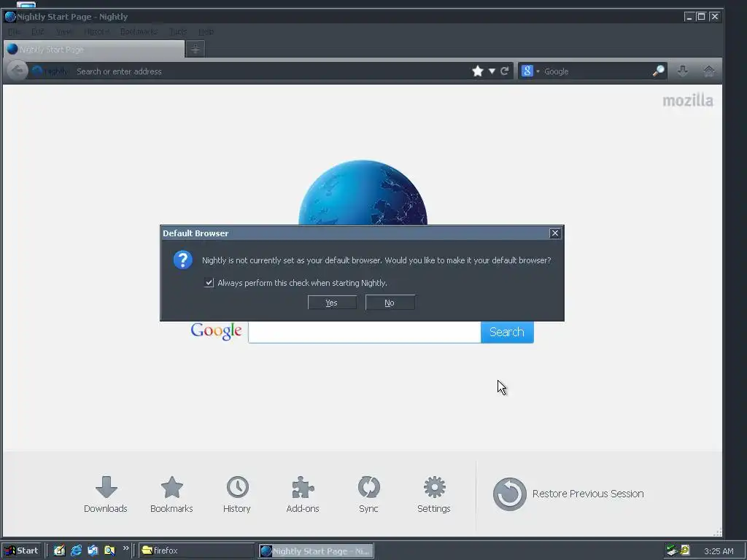Click the blue question mark dialog icon
Viewport: 747px width, 560px height.
coord(183,260)
